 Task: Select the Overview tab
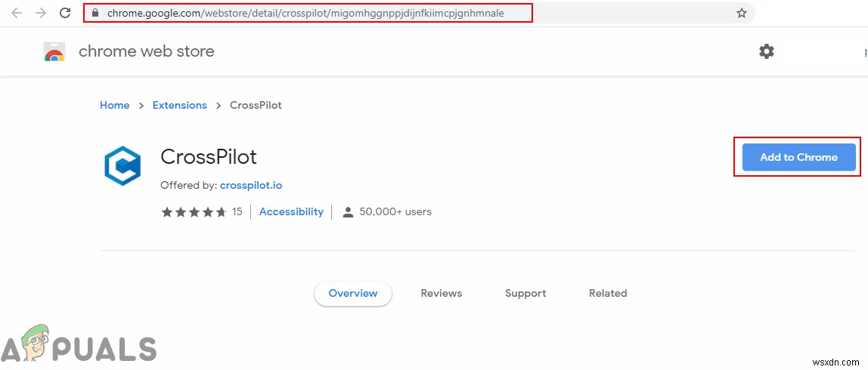coord(353,294)
